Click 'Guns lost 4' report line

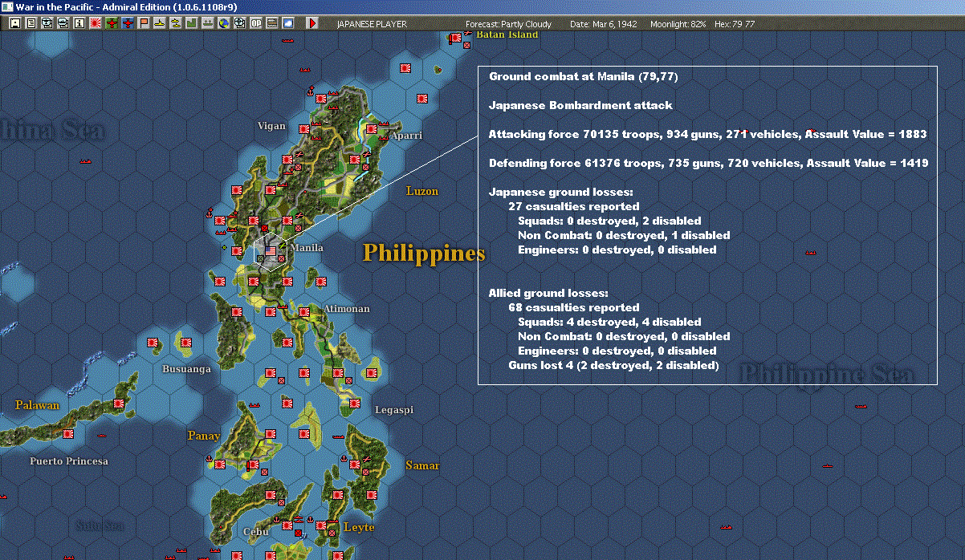pos(613,365)
